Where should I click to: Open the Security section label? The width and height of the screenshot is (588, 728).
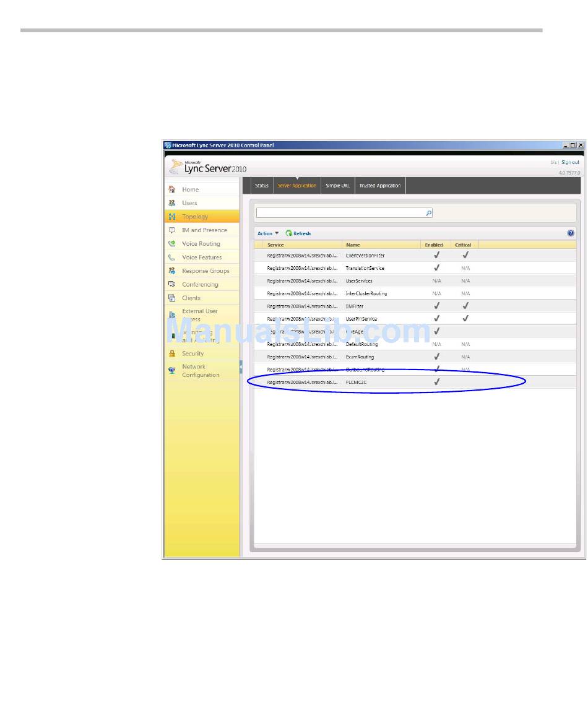pos(192,353)
